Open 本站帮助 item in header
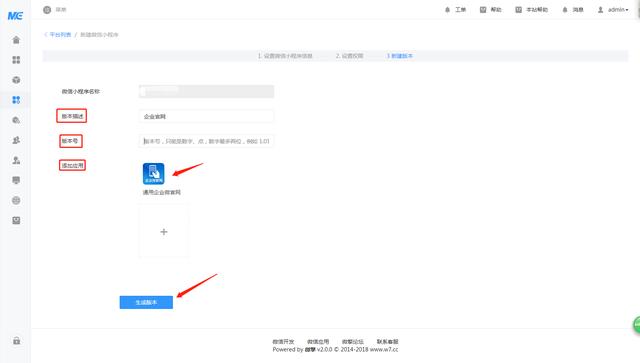Screen dimensions: 640x363 531,9
